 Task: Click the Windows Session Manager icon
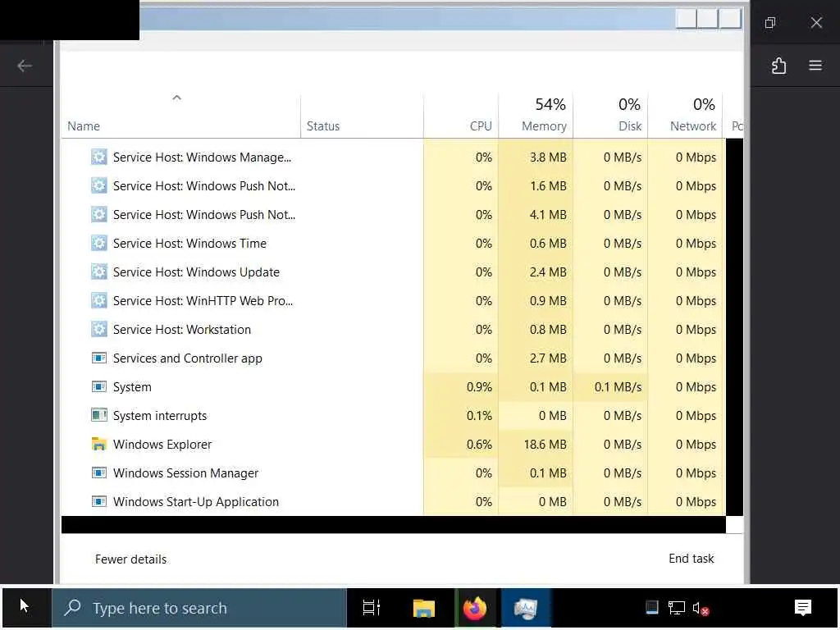[x=99, y=473]
